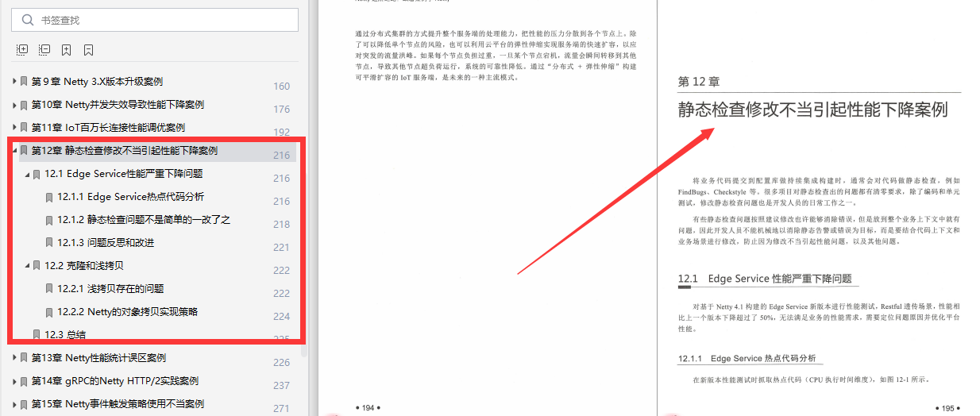Delete bookmark using the bookmark-minus icon

[88, 50]
